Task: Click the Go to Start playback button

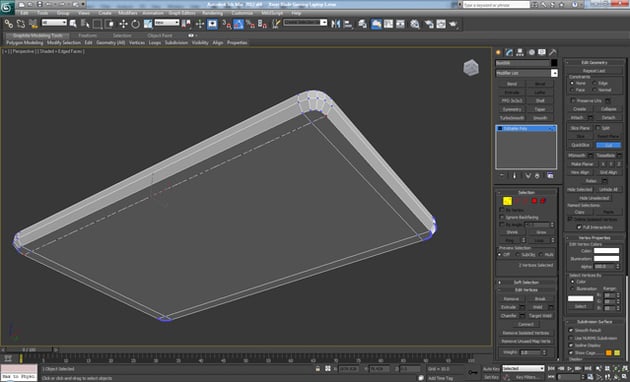Action: click(552, 368)
